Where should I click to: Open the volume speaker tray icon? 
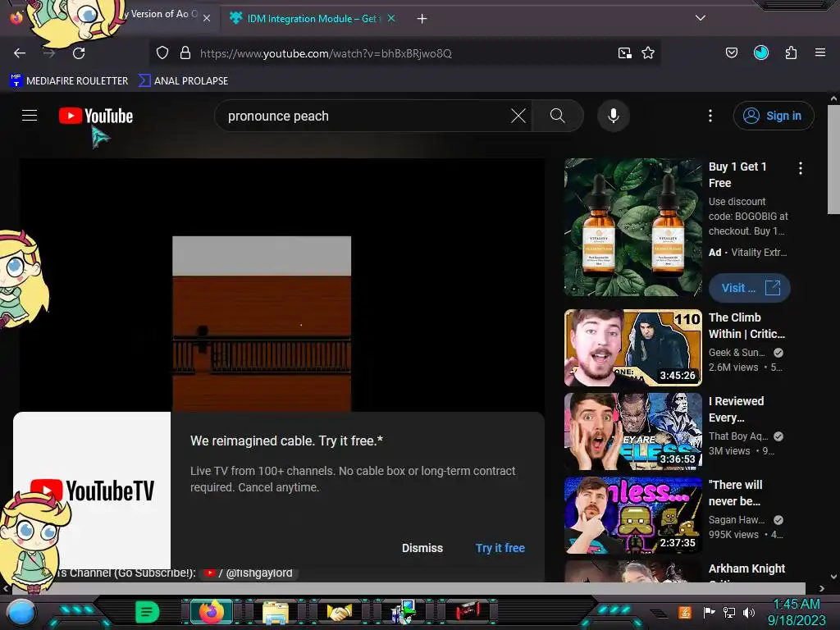tap(749, 612)
